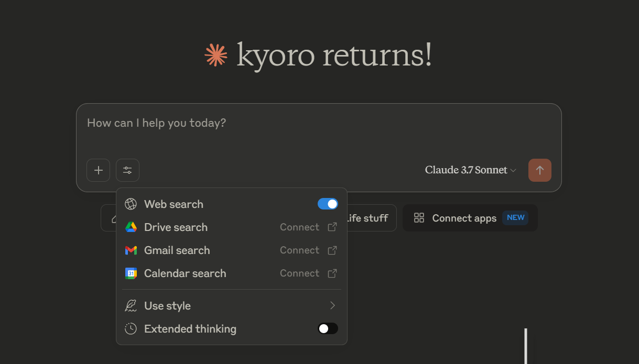Screen dimensions: 639x364
Task: Click the Use style feather icon
Action: pyautogui.click(x=131, y=306)
